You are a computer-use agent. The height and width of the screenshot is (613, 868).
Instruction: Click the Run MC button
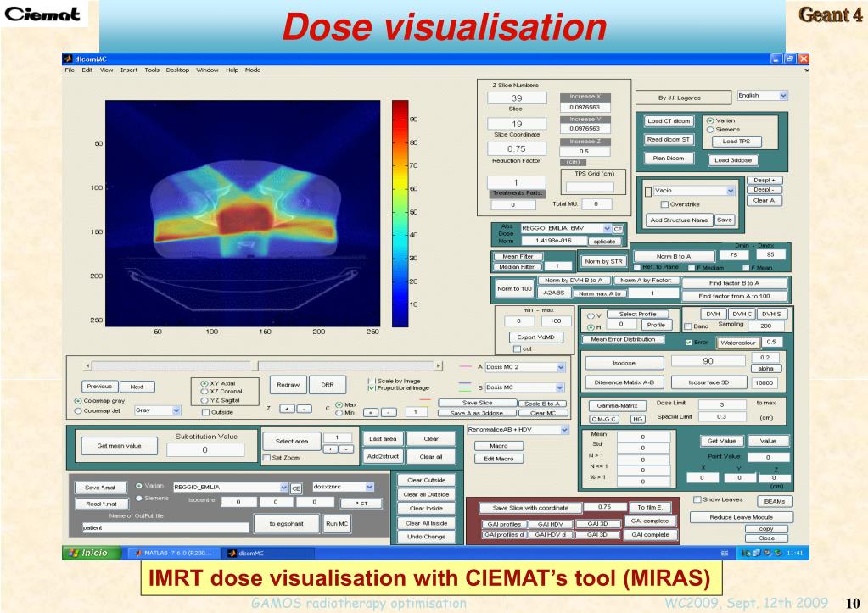pyautogui.click(x=337, y=523)
